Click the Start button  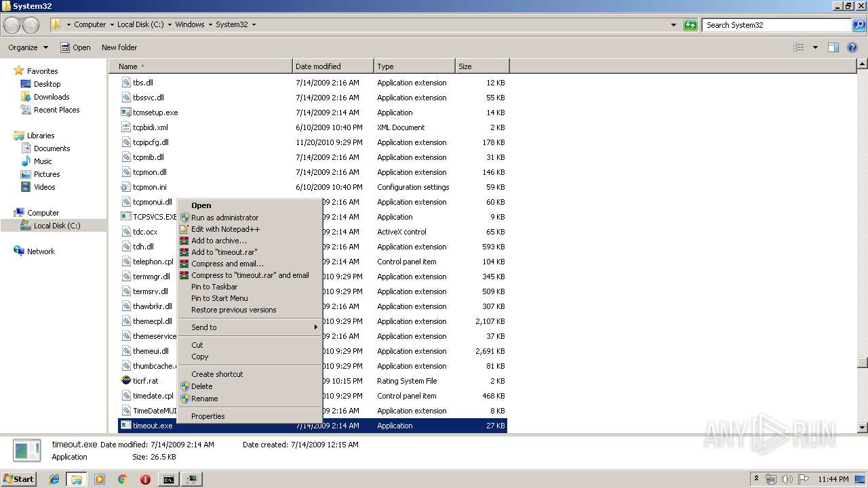coord(19,479)
